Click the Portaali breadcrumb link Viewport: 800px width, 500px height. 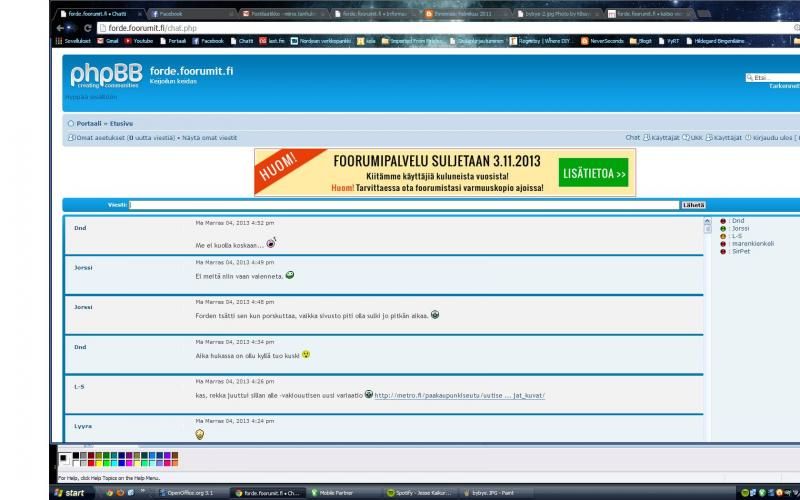click(x=89, y=123)
